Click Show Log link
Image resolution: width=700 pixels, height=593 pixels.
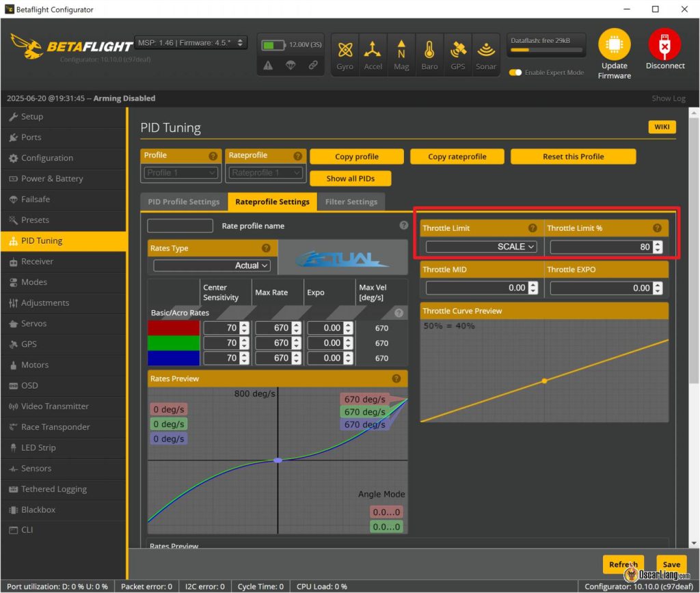(x=669, y=98)
